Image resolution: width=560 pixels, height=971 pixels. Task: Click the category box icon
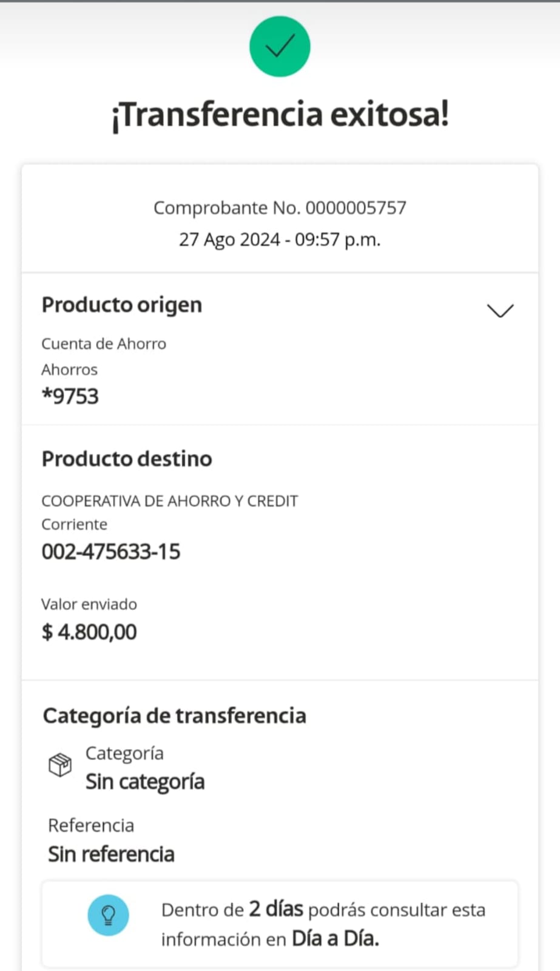(x=60, y=765)
